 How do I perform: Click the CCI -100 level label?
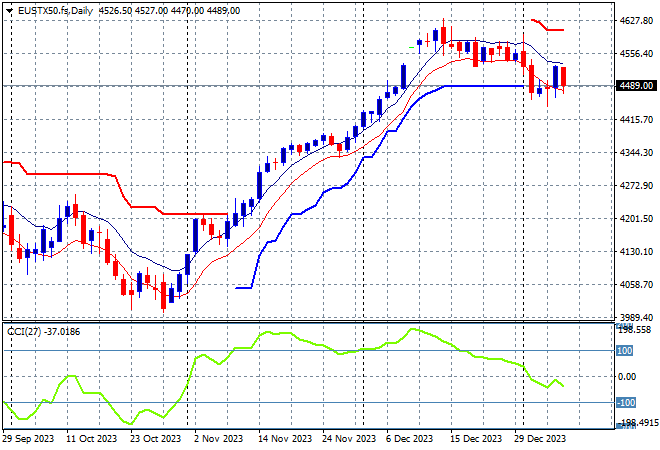point(624,403)
